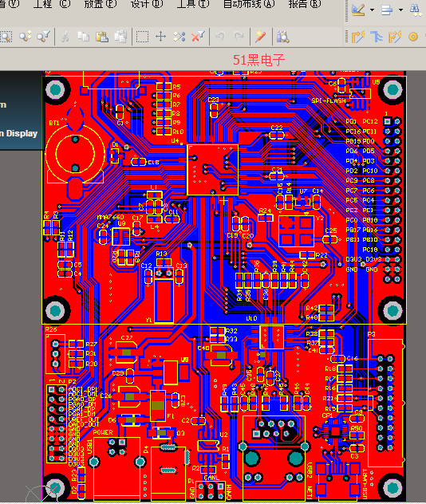Expand the alignment tools dropdown arrow
426x504 pixels.
401,10
